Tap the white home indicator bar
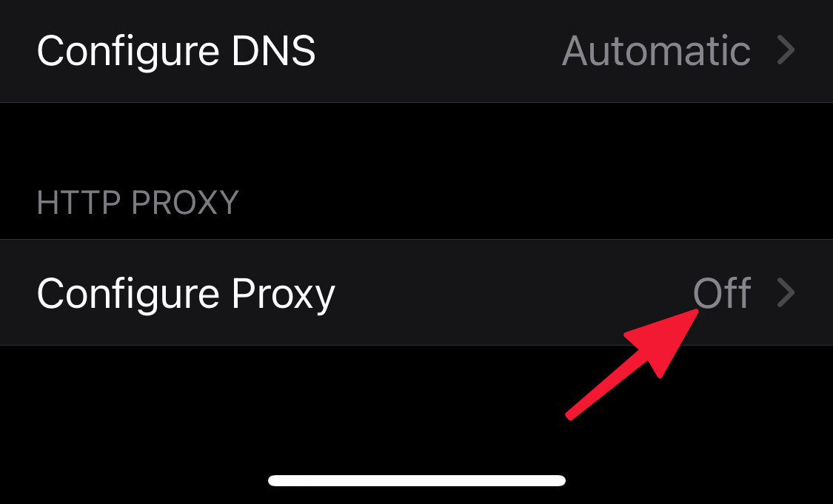This screenshot has height=504, width=833. (x=416, y=480)
